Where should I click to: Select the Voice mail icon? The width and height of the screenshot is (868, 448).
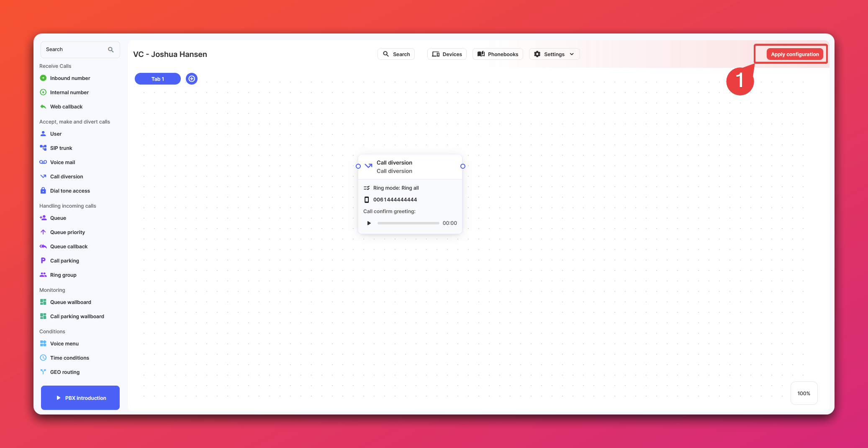coord(43,162)
